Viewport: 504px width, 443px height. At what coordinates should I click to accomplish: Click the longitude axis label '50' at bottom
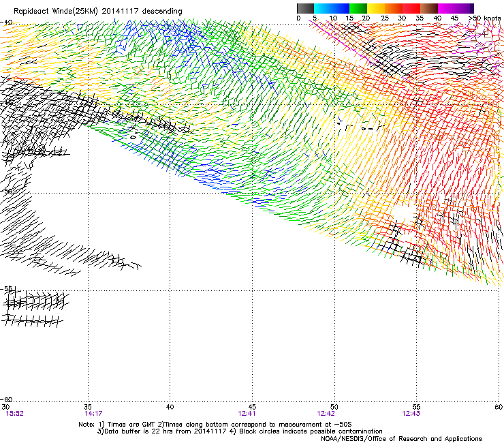point(334,407)
